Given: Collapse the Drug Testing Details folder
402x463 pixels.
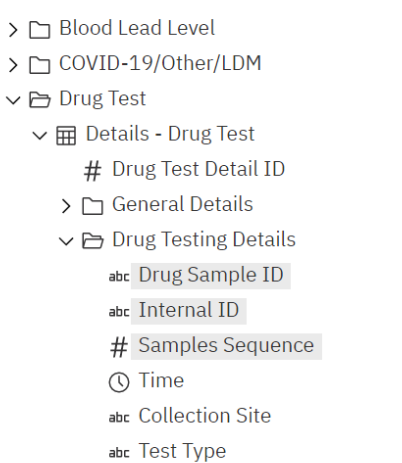Looking at the screenshot, I should (66, 241).
